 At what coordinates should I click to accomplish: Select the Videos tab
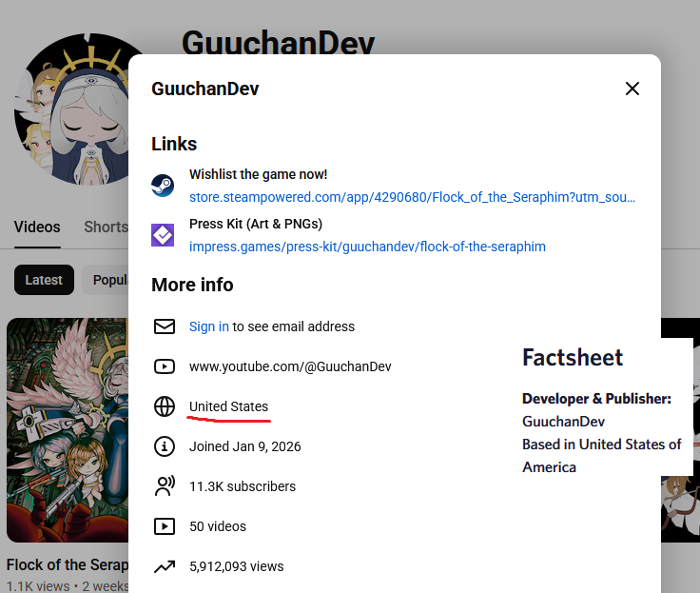[37, 227]
